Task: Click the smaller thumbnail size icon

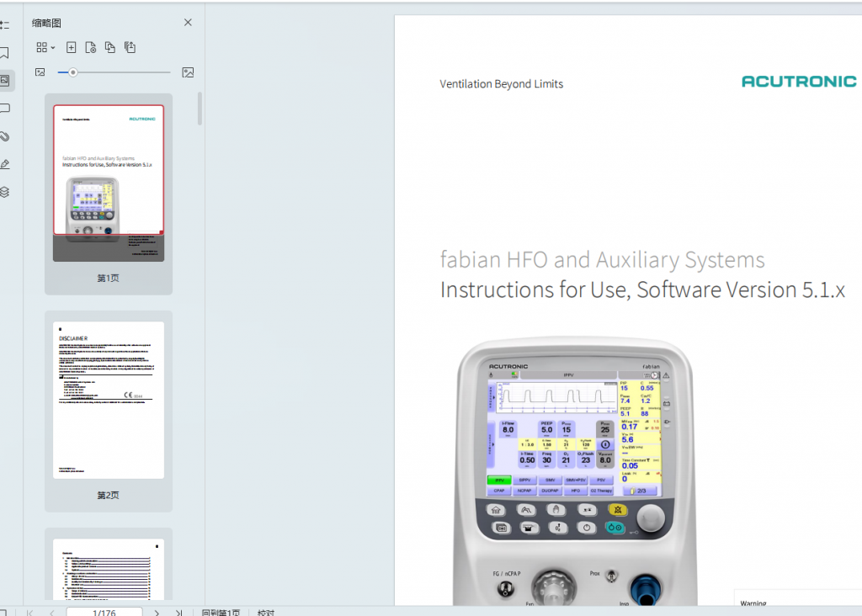Action: coord(40,72)
